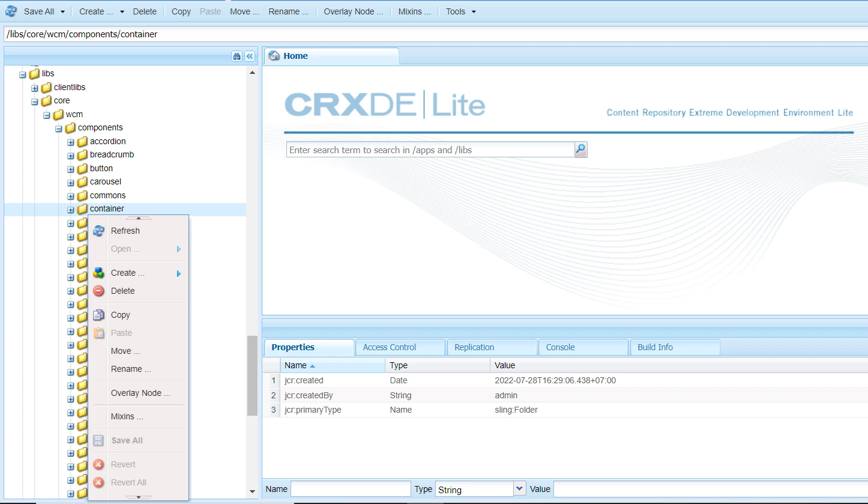The width and height of the screenshot is (868, 504).
Task: Click the tree panel vertical scrollbar thumb
Action: point(252,375)
